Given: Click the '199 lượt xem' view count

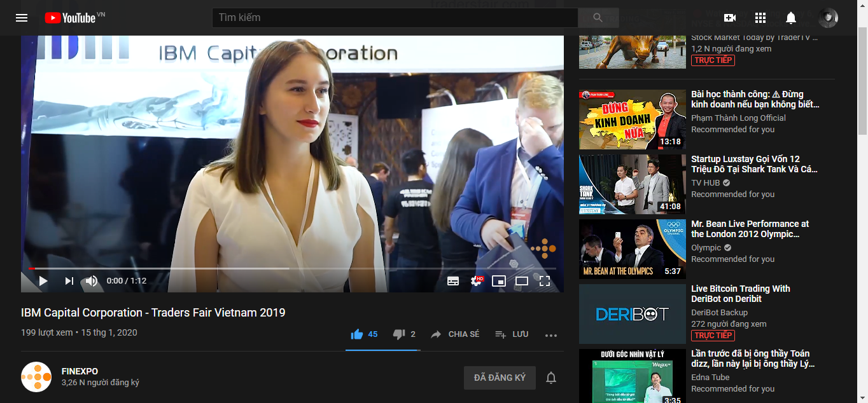Looking at the screenshot, I should coord(46,332).
